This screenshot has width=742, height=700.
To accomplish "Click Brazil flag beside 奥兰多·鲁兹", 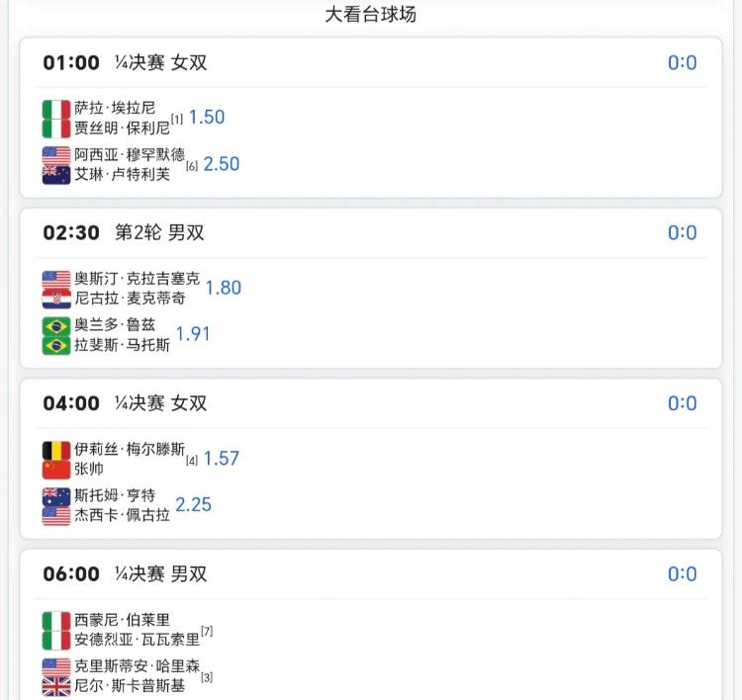I will (x=56, y=326).
